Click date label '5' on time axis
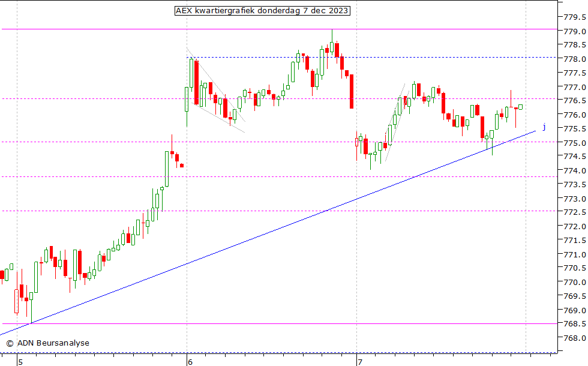 20,362
